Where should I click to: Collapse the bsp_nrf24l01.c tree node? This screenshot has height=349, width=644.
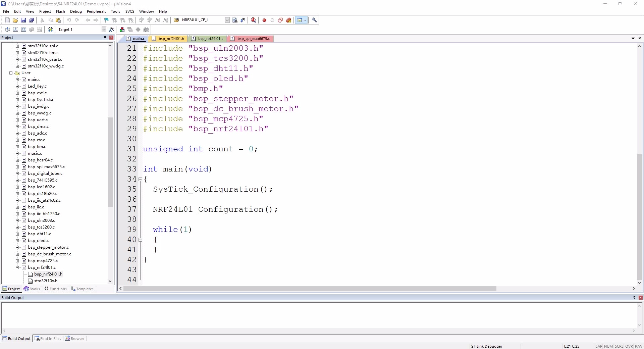pyautogui.click(x=17, y=267)
